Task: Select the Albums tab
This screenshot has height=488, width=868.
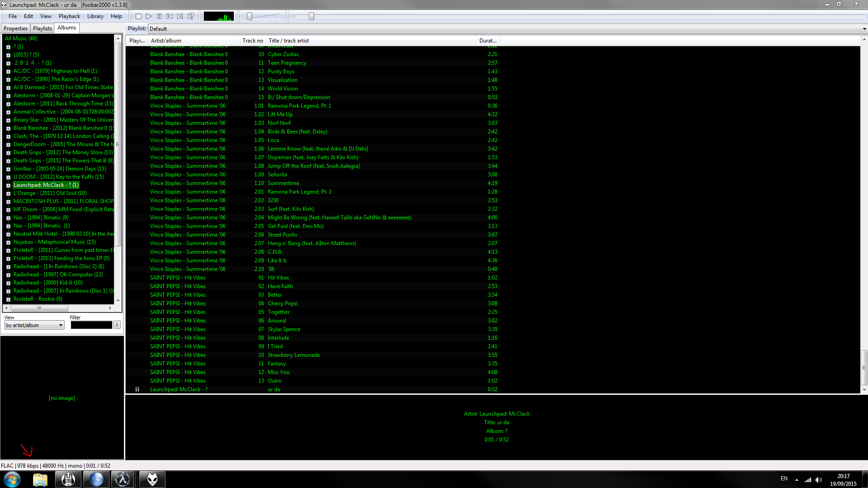Action: (x=67, y=28)
